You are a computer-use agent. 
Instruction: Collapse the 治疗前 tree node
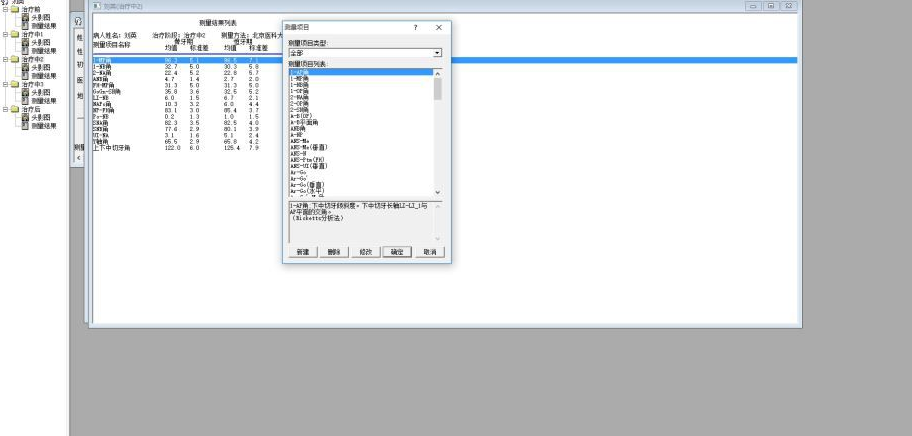tap(5, 9)
